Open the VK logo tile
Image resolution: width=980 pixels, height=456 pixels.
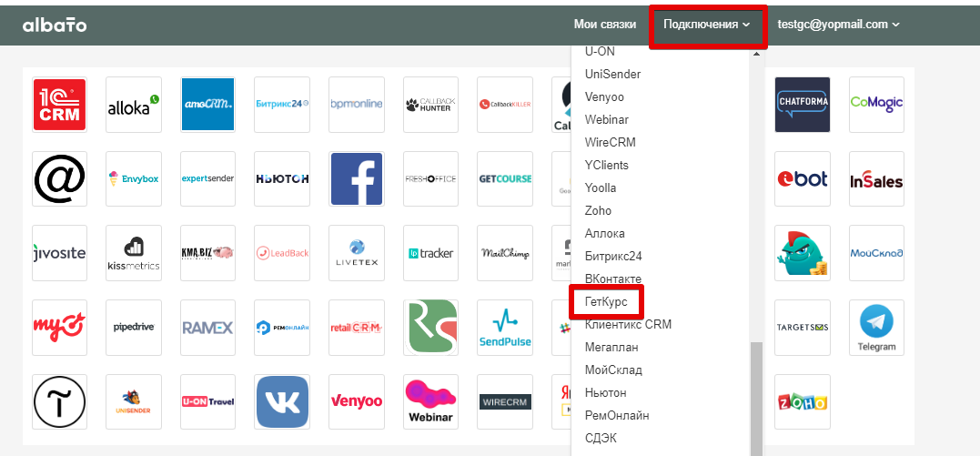(x=282, y=401)
